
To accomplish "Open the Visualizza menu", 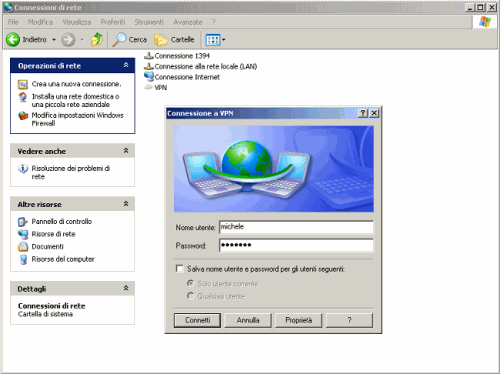I will point(77,22).
